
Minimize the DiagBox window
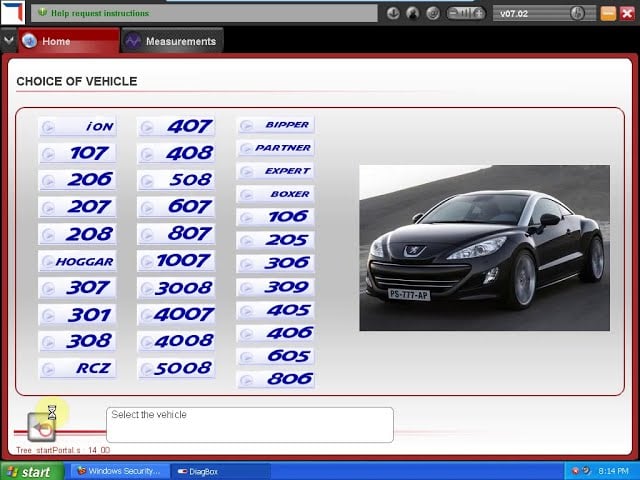point(608,13)
